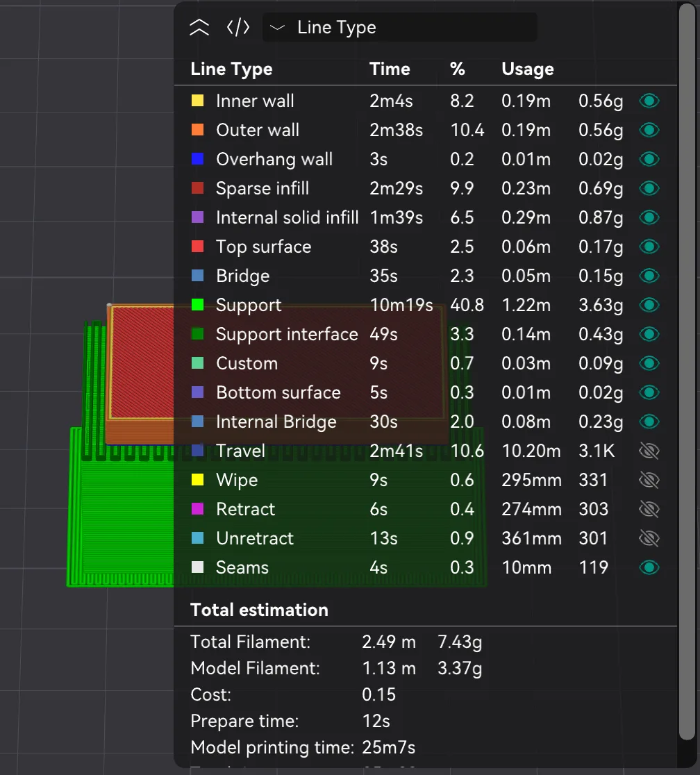
Task: Click Model printing time 25m7s value
Action: 389,747
